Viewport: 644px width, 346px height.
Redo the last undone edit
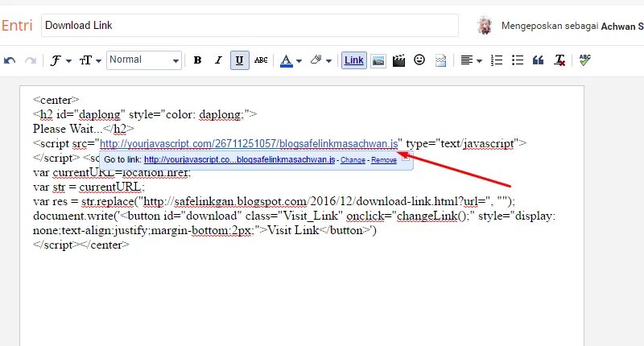[x=31, y=60]
